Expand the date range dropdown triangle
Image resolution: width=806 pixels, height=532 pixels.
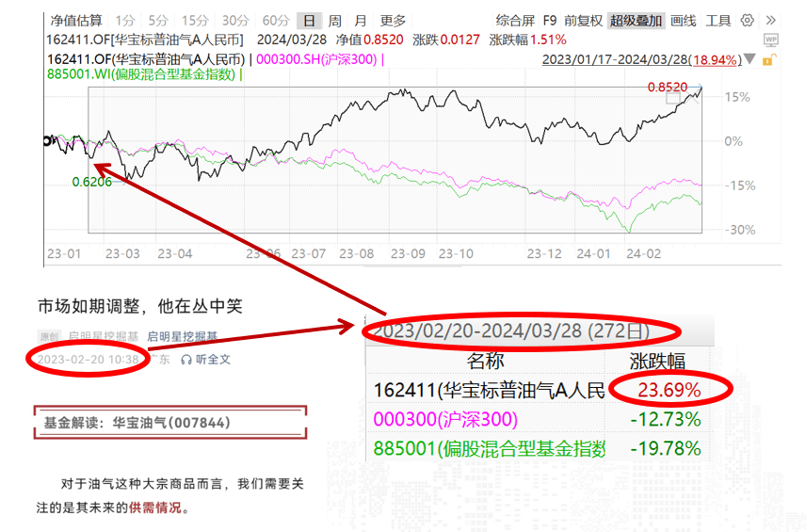(x=750, y=59)
